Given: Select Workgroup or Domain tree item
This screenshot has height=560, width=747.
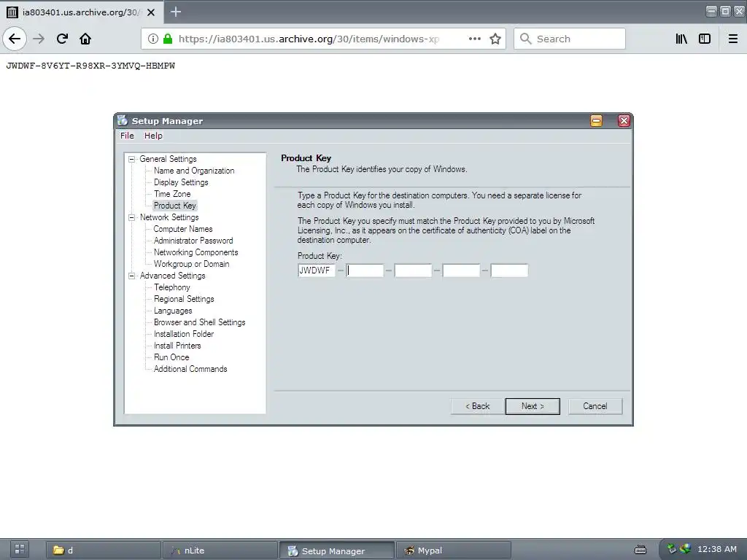Looking at the screenshot, I should (192, 264).
